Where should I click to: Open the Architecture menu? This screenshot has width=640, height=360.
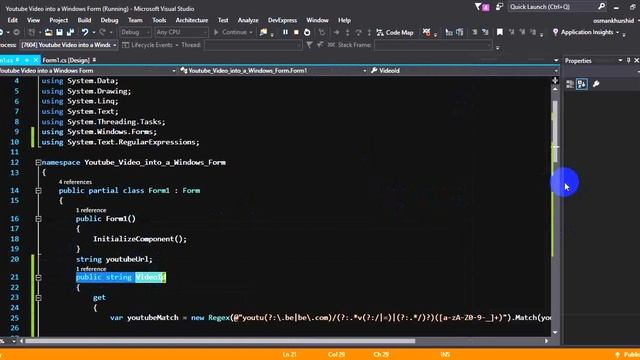click(x=191, y=20)
